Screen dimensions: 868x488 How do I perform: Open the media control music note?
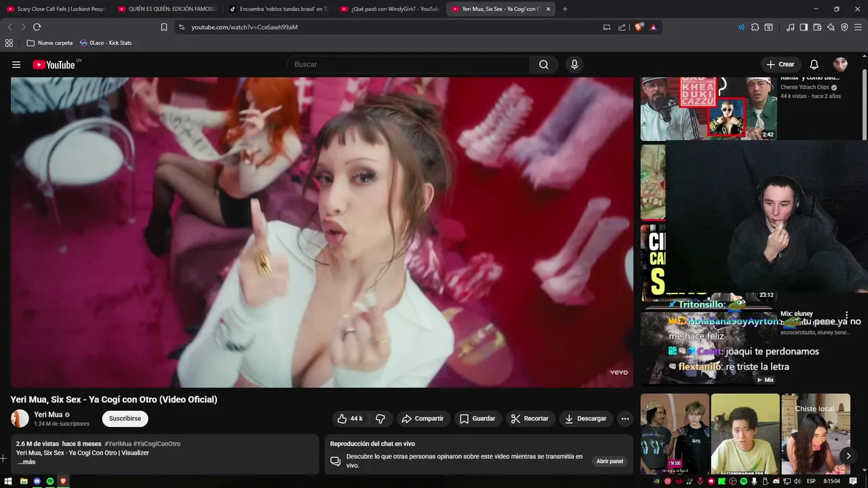point(790,27)
